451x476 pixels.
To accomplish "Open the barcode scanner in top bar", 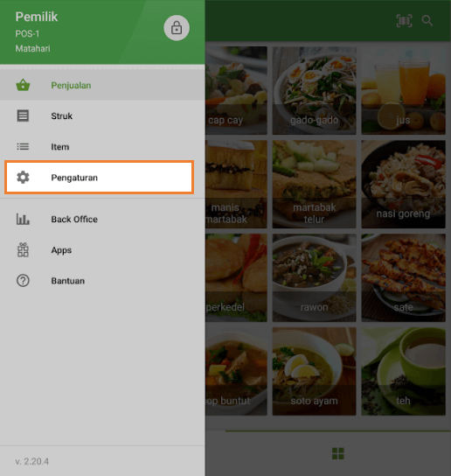I will pyautogui.click(x=405, y=21).
